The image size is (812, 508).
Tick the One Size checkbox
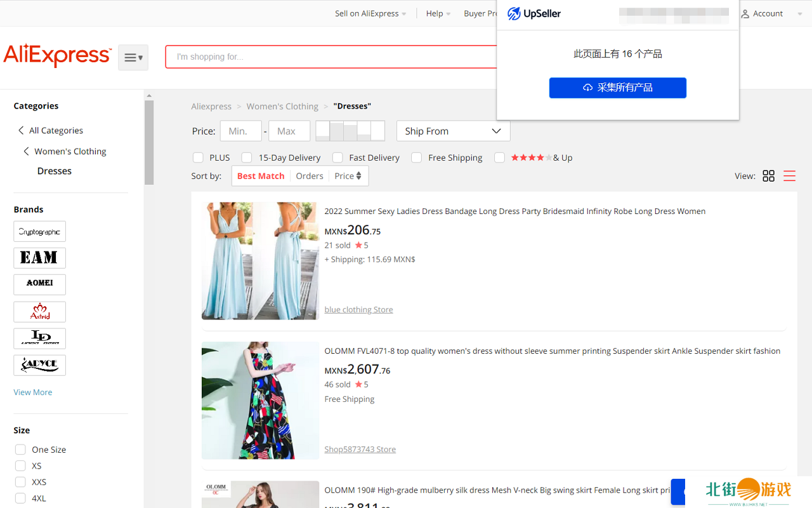click(20, 450)
